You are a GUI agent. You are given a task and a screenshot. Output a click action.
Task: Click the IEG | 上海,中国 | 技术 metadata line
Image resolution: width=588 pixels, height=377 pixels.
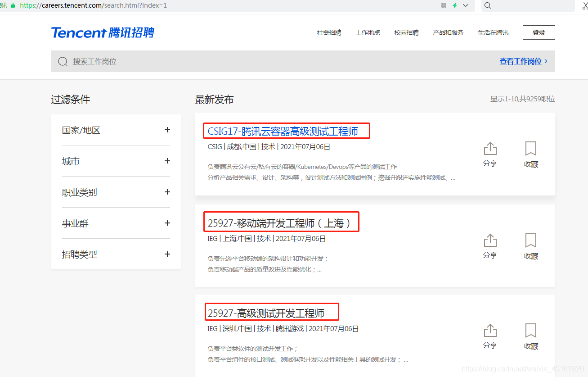[267, 239]
